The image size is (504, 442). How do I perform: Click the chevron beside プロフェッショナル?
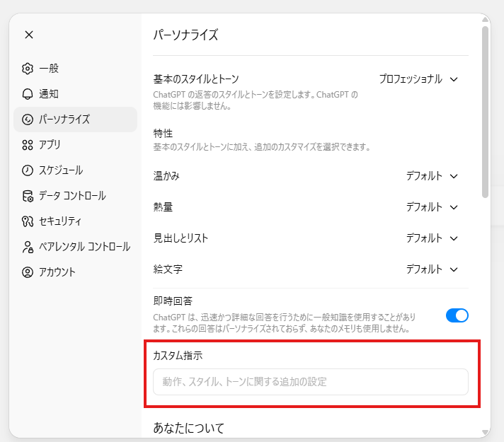tap(454, 79)
